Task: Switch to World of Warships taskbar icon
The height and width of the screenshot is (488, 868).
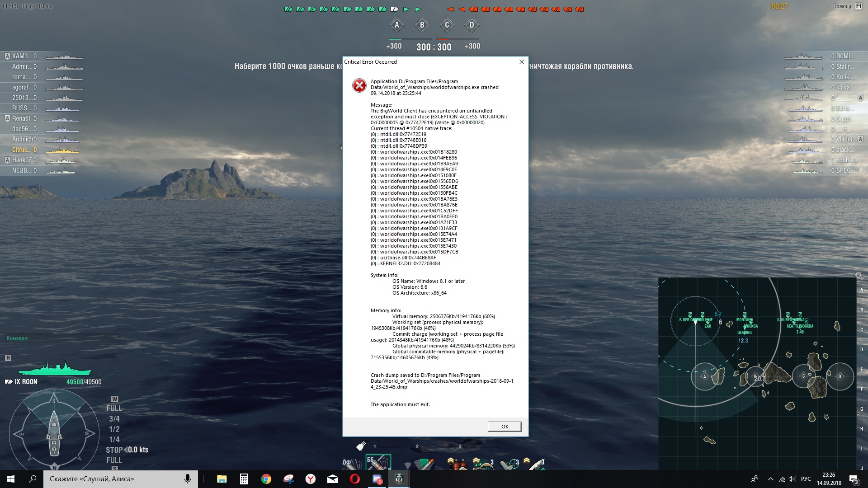Action: [399, 479]
